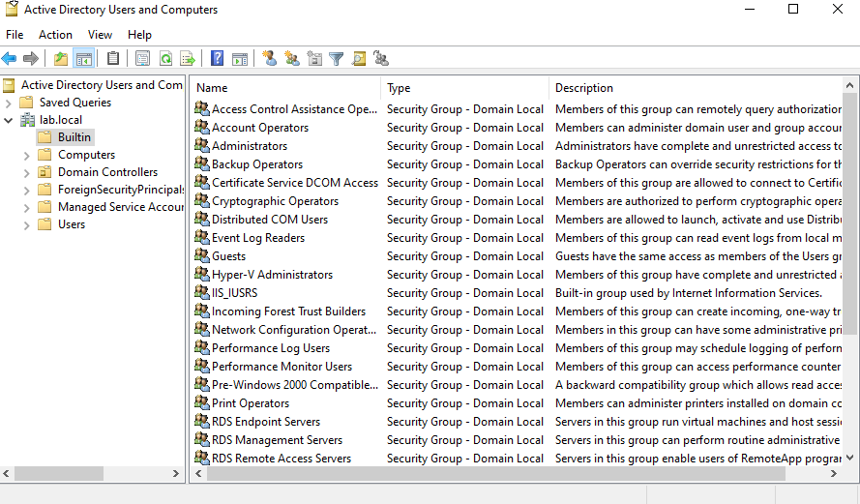Open Properties from the toolbar

142,58
